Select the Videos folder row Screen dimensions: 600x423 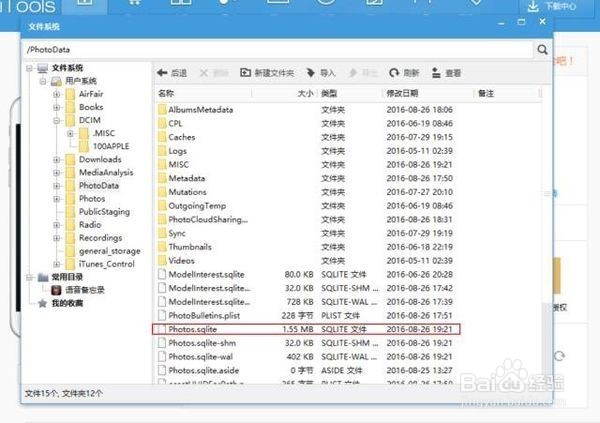click(306, 261)
